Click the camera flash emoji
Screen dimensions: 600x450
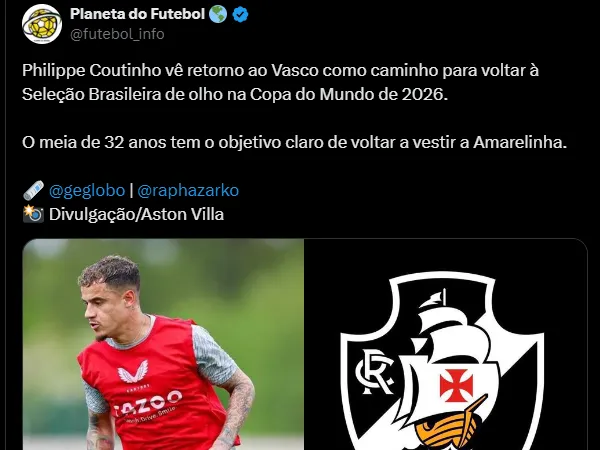click(33, 214)
